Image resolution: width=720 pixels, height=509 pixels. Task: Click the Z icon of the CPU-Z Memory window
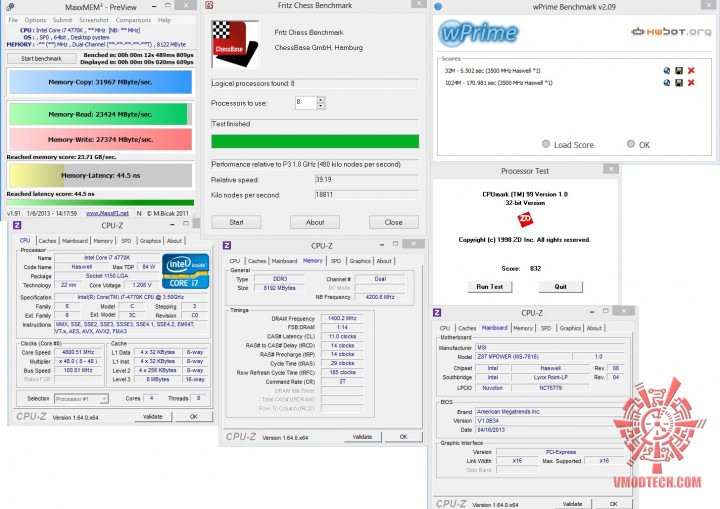[227, 245]
